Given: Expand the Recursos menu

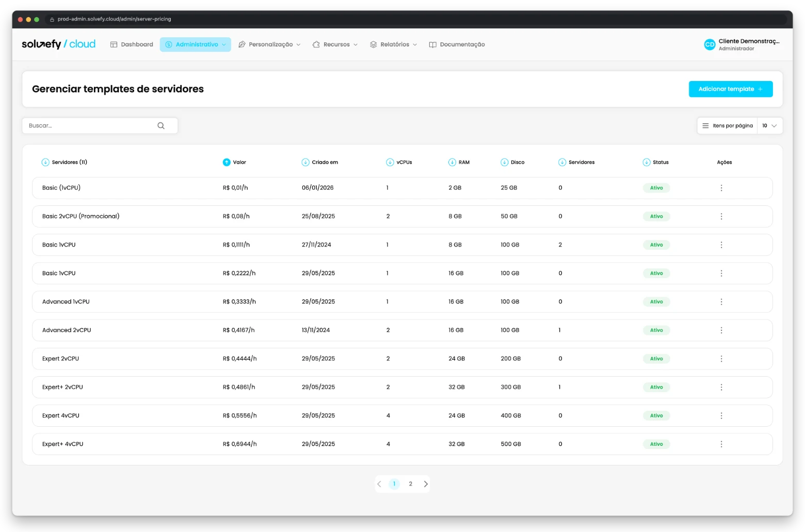Looking at the screenshot, I should tap(335, 44).
